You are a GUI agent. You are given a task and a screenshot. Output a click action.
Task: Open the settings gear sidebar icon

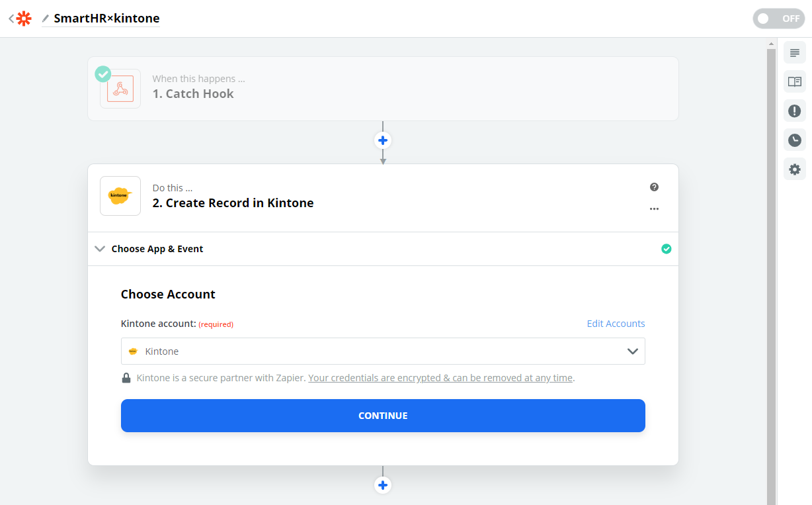(x=795, y=169)
